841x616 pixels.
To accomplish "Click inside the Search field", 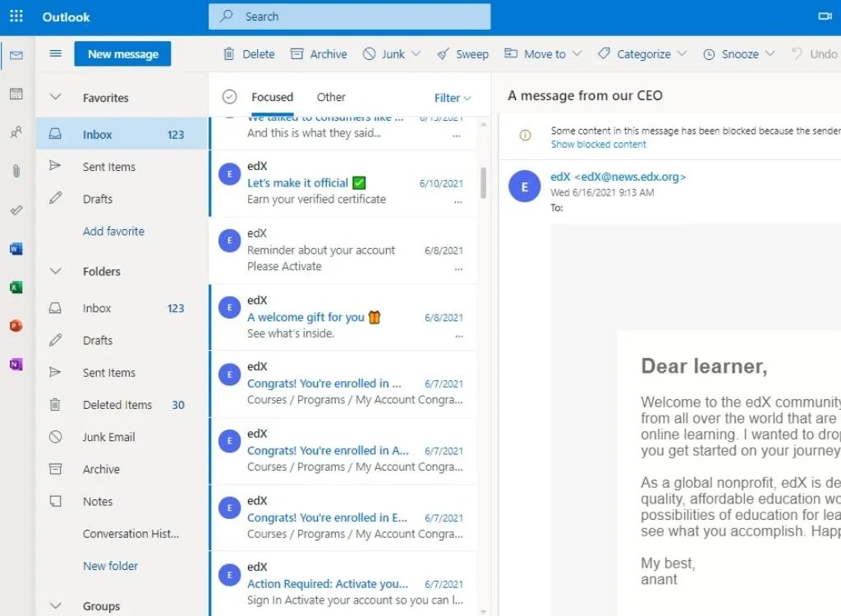I will coord(349,16).
